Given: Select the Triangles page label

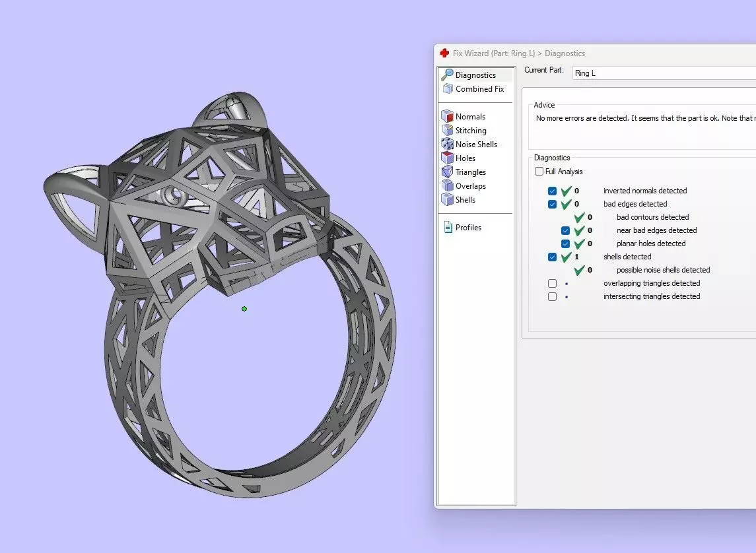Looking at the screenshot, I should coord(471,172).
